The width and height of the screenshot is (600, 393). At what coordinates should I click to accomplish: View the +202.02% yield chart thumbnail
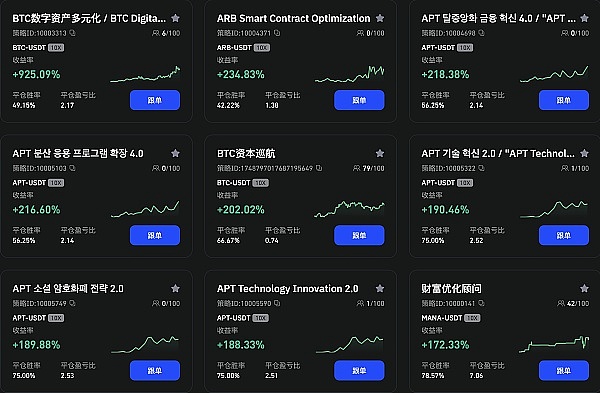(x=349, y=209)
